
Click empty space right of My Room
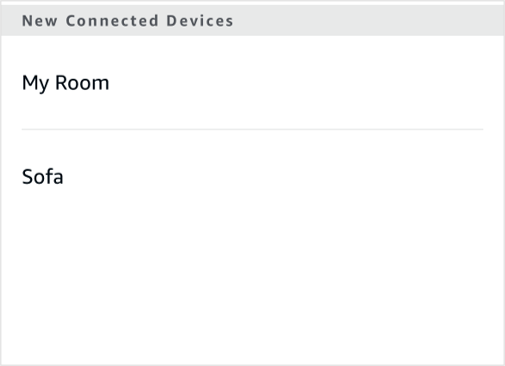tap(300, 82)
